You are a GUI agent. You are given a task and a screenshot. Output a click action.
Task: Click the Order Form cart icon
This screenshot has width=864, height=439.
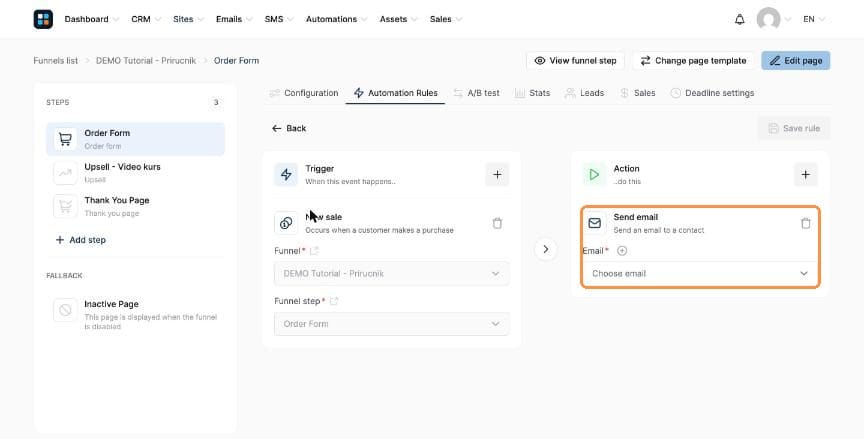pos(66,139)
